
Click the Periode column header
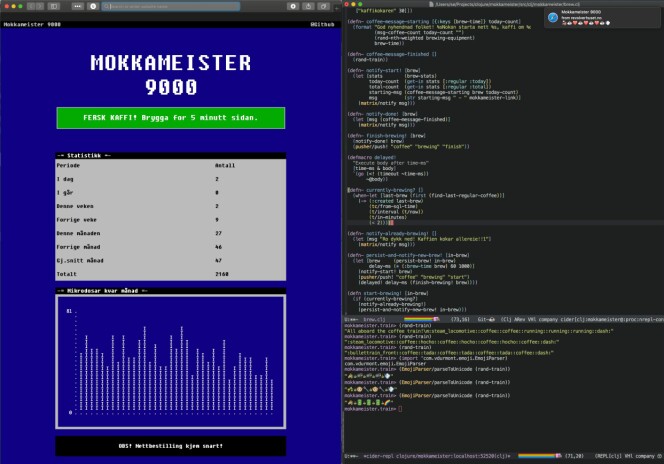[68, 166]
